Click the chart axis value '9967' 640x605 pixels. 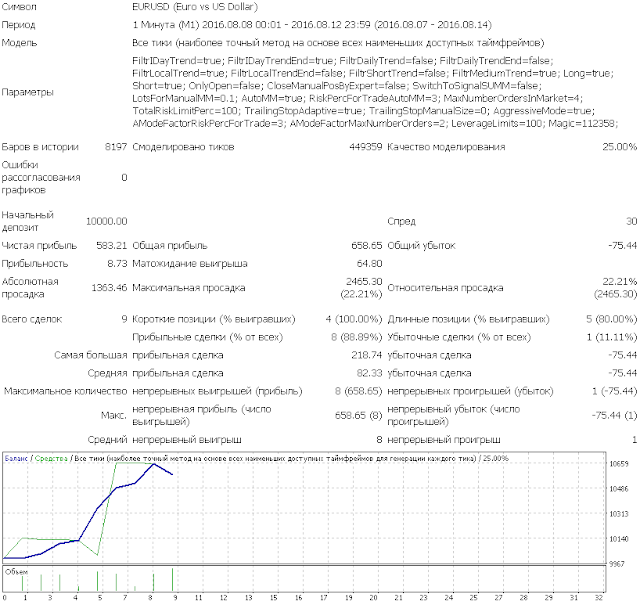click(617, 564)
